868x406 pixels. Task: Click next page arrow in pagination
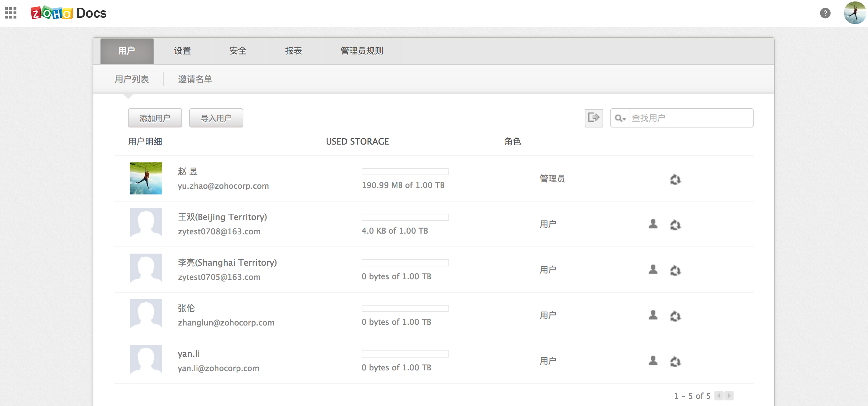[729, 396]
